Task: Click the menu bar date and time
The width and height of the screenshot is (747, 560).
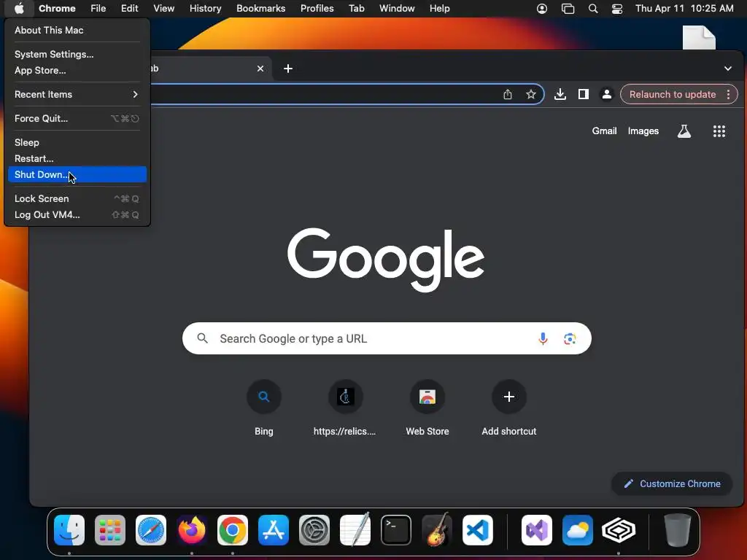Action: (x=684, y=9)
